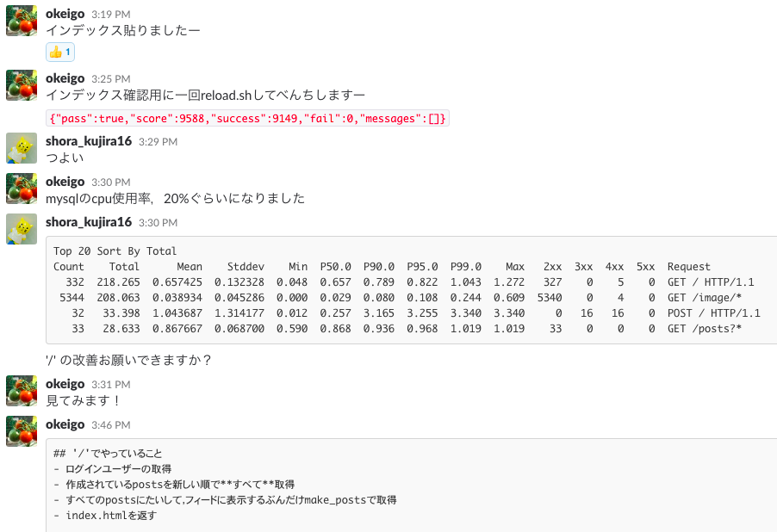Click the JSON score result code snippet
777x532 pixels.
tap(247, 119)
